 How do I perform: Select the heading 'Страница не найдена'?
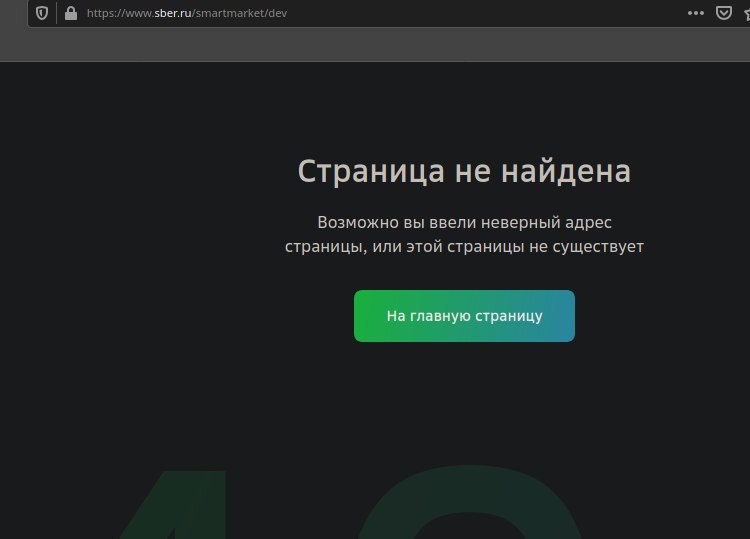point(464,171)
